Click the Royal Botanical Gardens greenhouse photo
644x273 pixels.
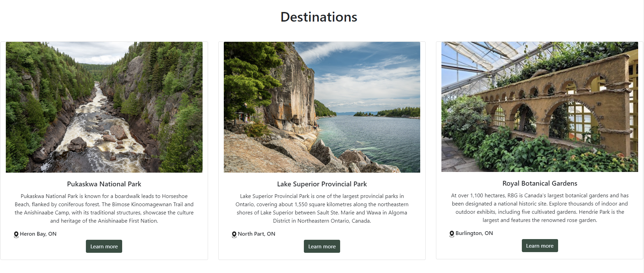pos(540,107)
